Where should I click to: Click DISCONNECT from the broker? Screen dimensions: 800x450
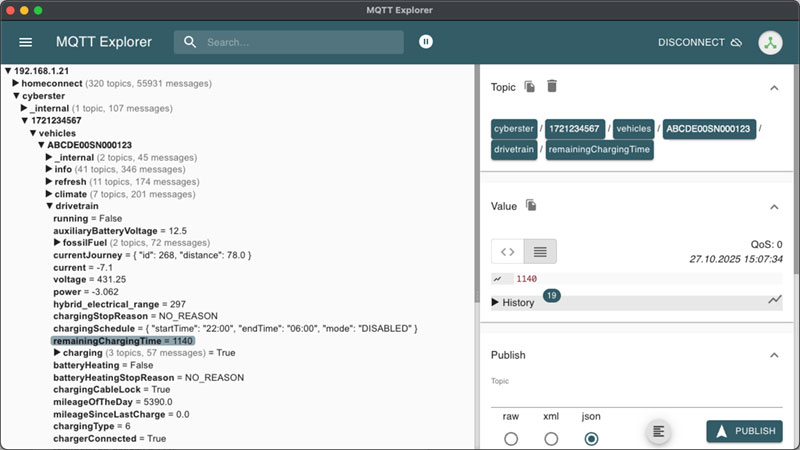pos(699,42)
